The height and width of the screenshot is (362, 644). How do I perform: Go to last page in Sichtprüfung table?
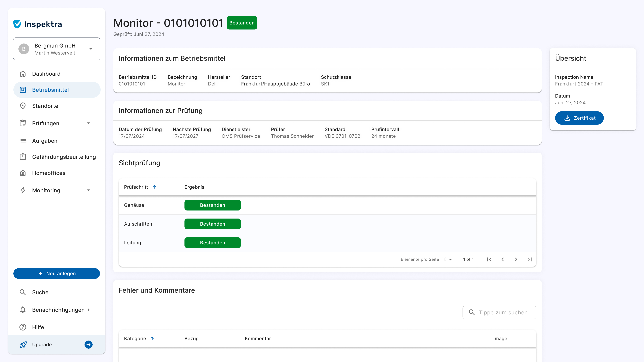pos(529,259)
